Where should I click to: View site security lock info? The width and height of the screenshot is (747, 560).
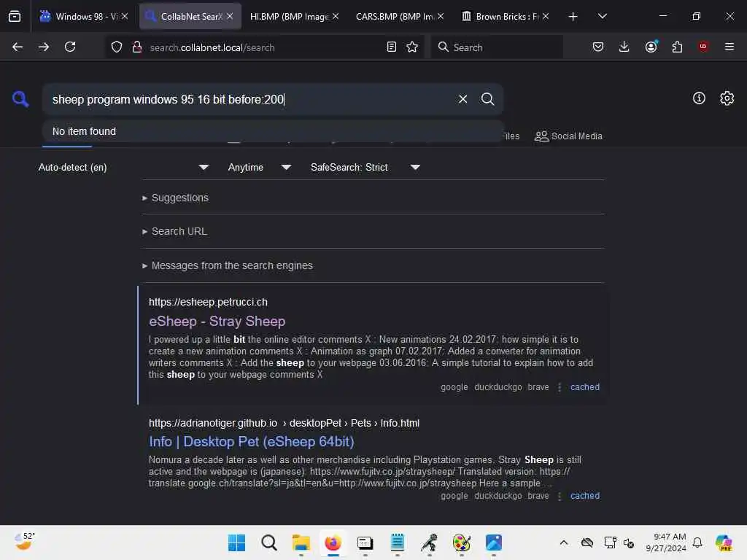pyautogui.click(x=136, y=47)
